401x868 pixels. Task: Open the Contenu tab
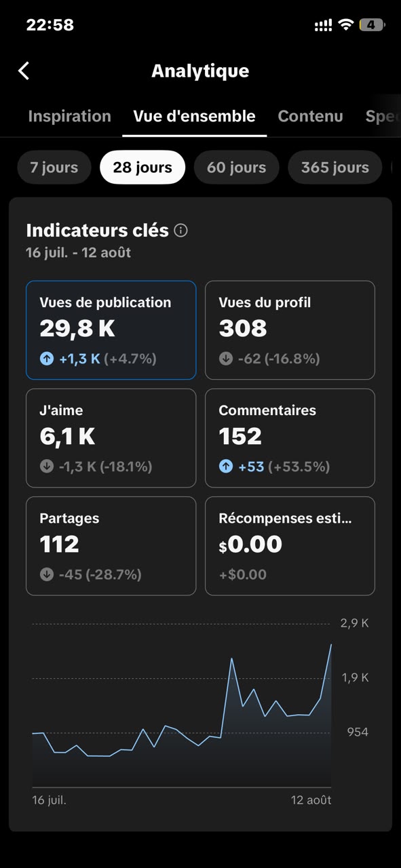click(310, 116)
